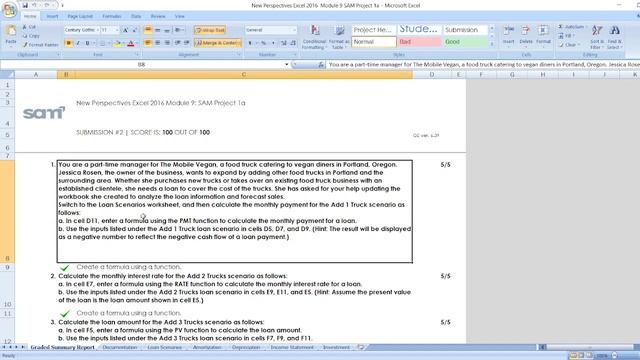Click the Delete cells button

tap(526, 35)
